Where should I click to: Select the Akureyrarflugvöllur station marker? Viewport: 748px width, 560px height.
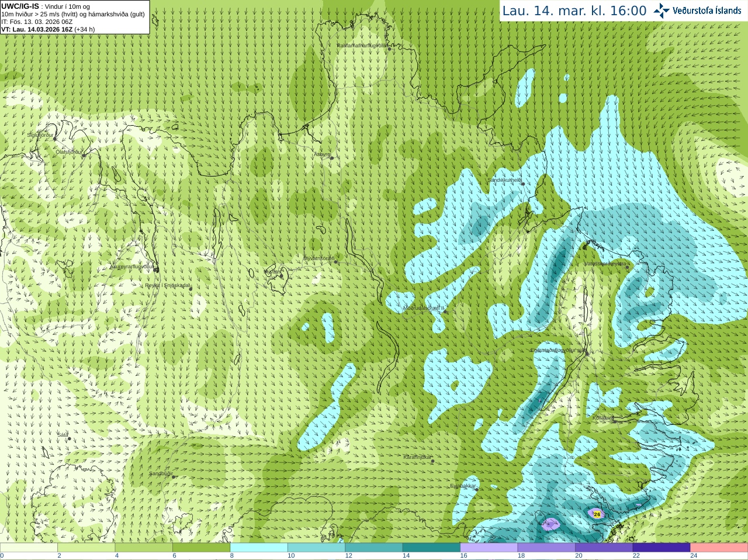156,270
